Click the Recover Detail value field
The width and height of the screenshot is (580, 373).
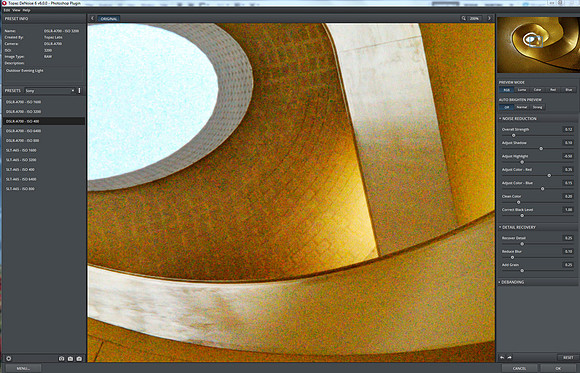569,238
